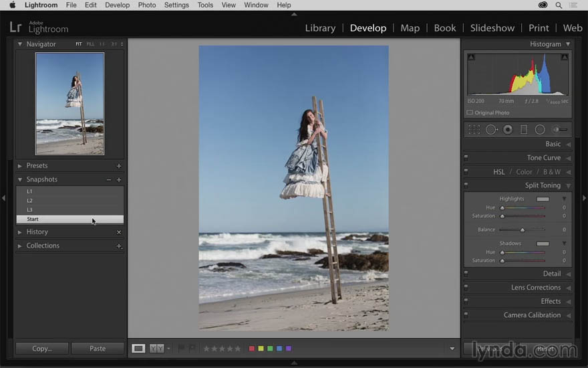The width and height of the screenshot is (588, 368).
Task: Select the Red Eye Correction tool
Action: [508, 130]
